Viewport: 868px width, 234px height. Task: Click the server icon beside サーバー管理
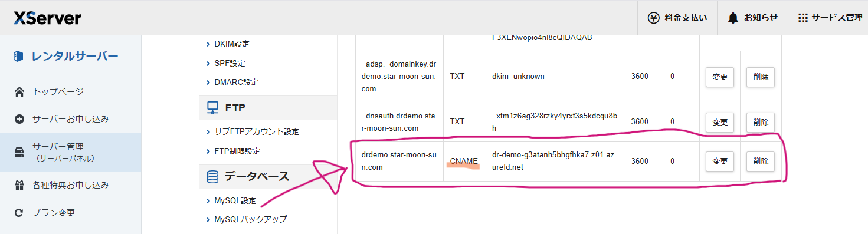(x=19, y=152)
